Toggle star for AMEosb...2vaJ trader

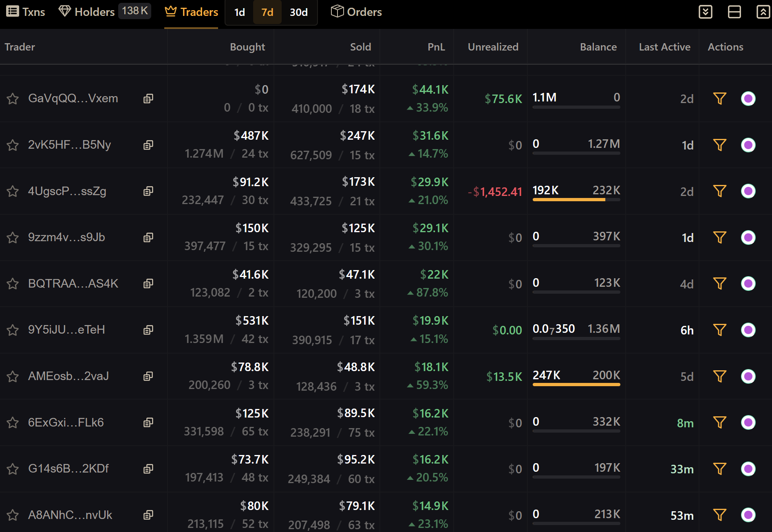tap(13, 376)
